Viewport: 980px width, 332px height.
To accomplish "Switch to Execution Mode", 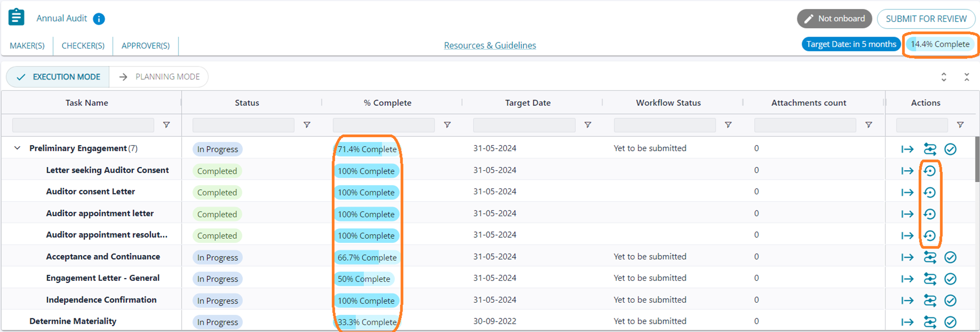I will point(58,77).
